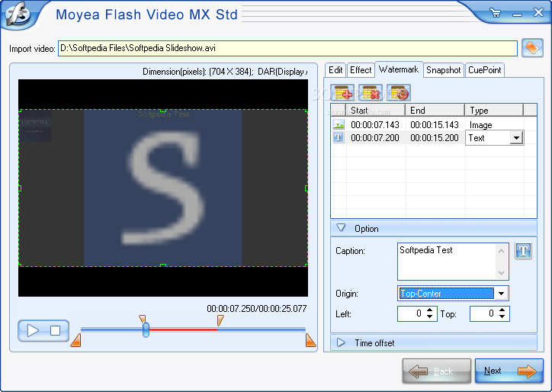This screenshot has height=392, width=552.
Task: Click the Softpedia Test text in preview
Action: (x=164, y=114)
